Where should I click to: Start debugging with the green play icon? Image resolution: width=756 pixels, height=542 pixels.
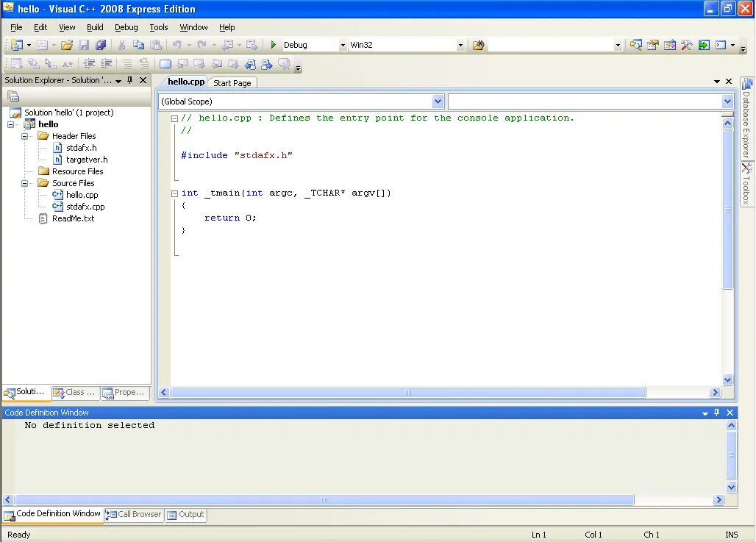pyautogui.click(x=274, y=45)
